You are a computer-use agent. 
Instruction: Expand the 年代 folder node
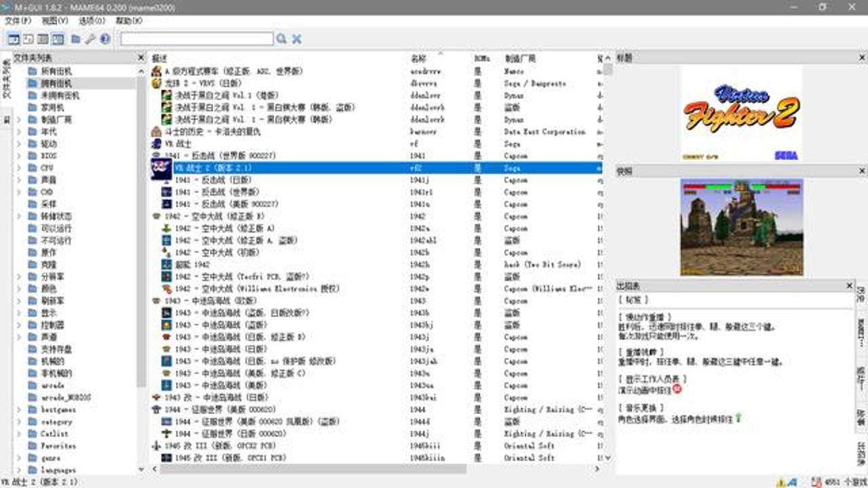tap(19, 131)
